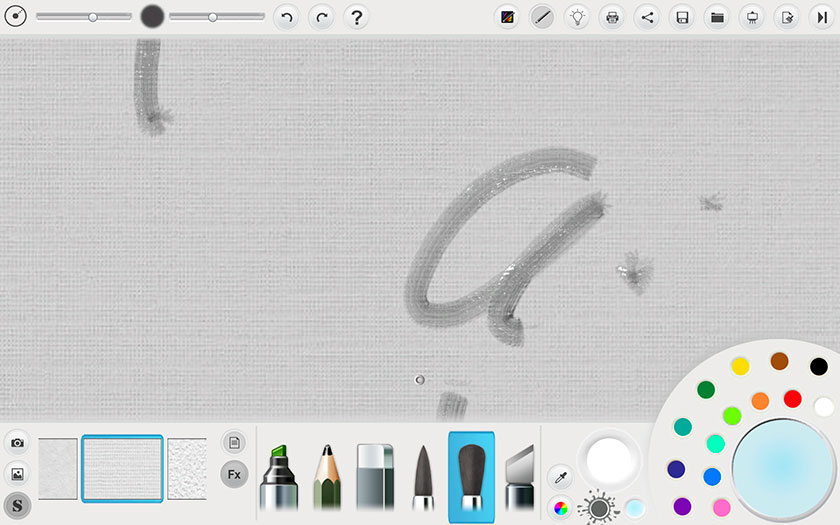The image size is (840, 525).
Task: Select the thin pointed brush tool
Action: tap(423, 477)
